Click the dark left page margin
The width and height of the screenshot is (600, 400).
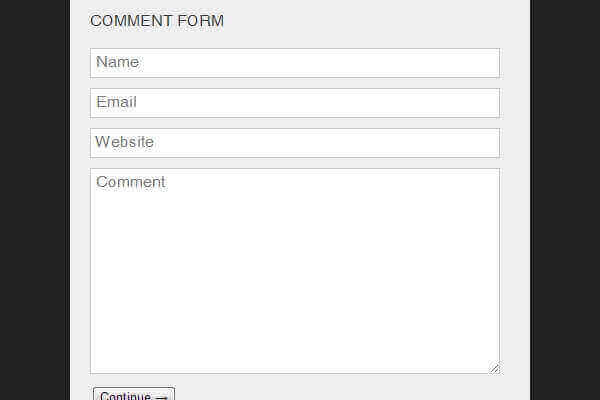coord(34,200)
